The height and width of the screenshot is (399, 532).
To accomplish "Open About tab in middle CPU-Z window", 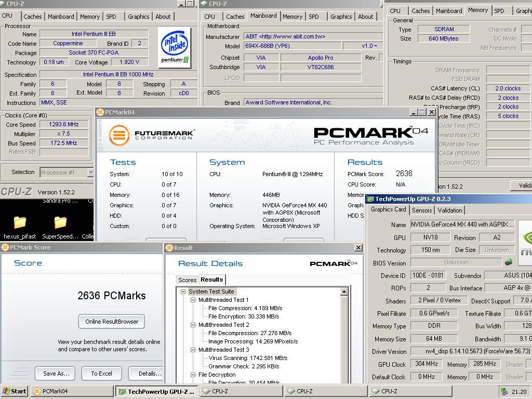I will pyautogui.click(x=365, y=16).
